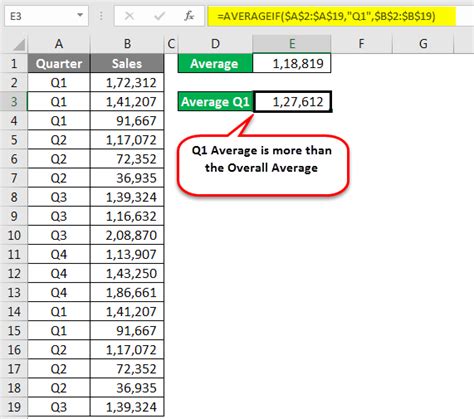Click the Cancel X icon in formula bar
This screenshot has height=419, width=474.
[129, 16]
